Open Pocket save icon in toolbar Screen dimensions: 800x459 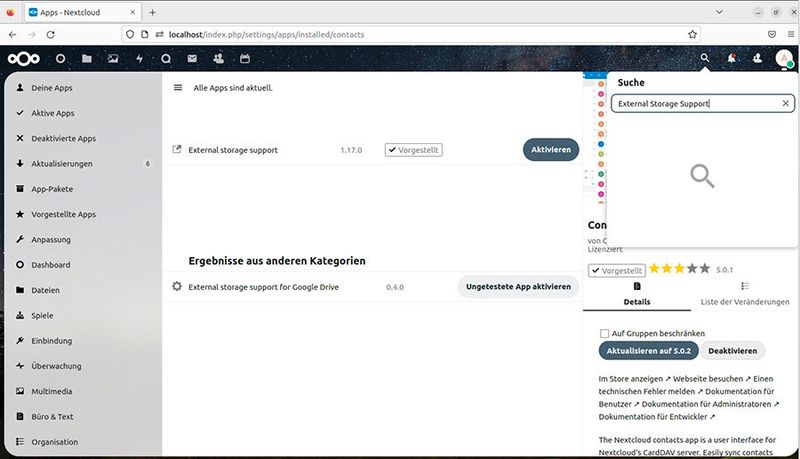click(771, 35)
